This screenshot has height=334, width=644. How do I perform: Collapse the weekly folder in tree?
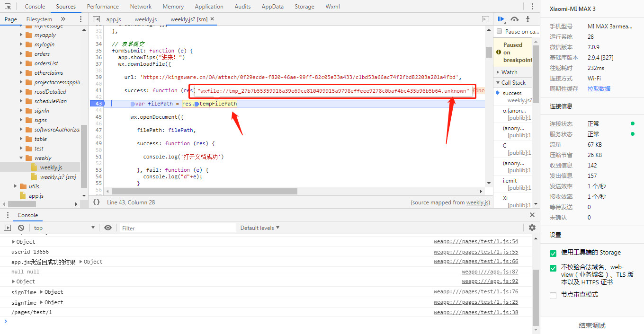(21, 158)
